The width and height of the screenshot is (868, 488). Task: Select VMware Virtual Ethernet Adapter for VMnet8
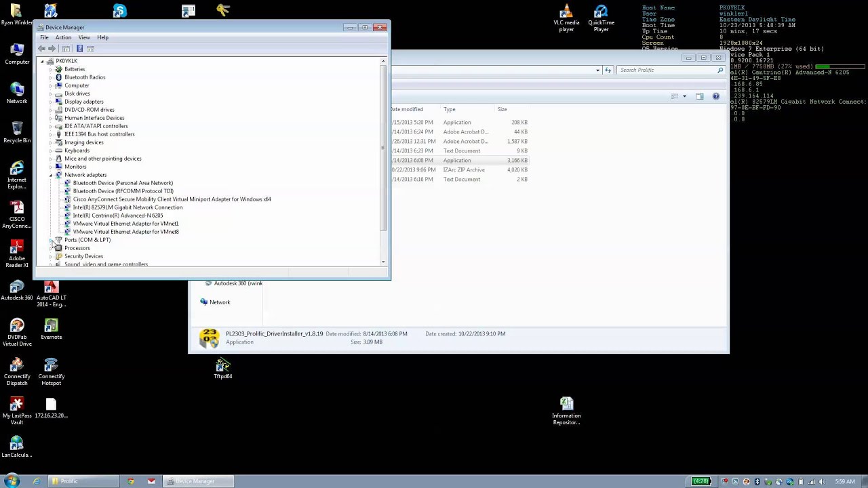tap(125, 232)
